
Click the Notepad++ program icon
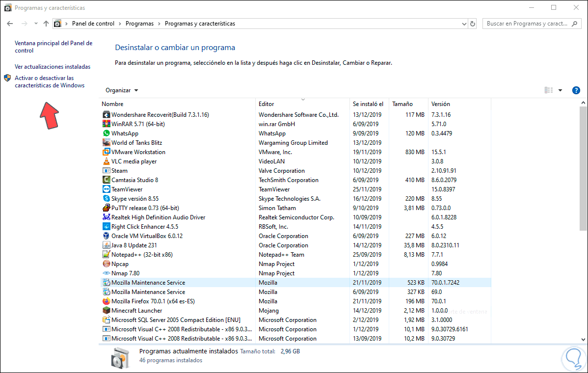coord(106,255)
